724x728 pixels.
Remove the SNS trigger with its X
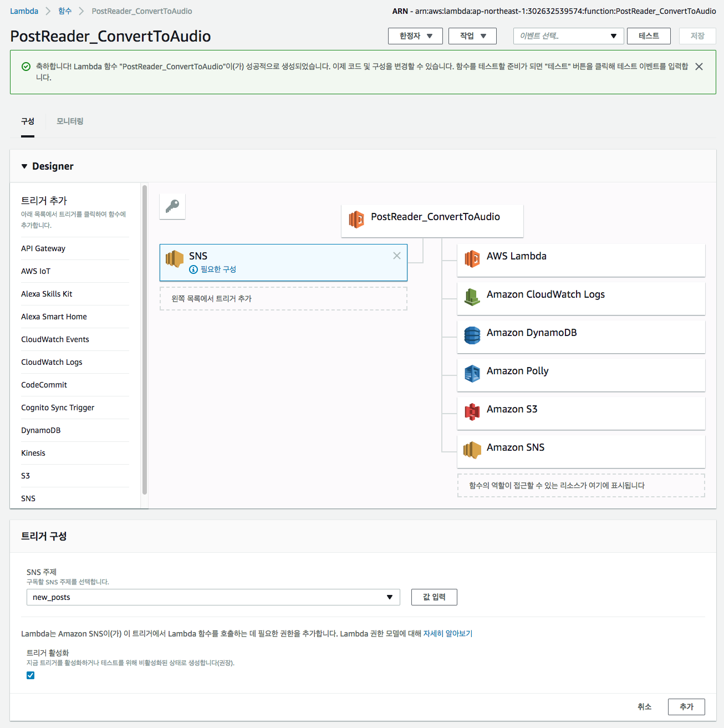397,256
